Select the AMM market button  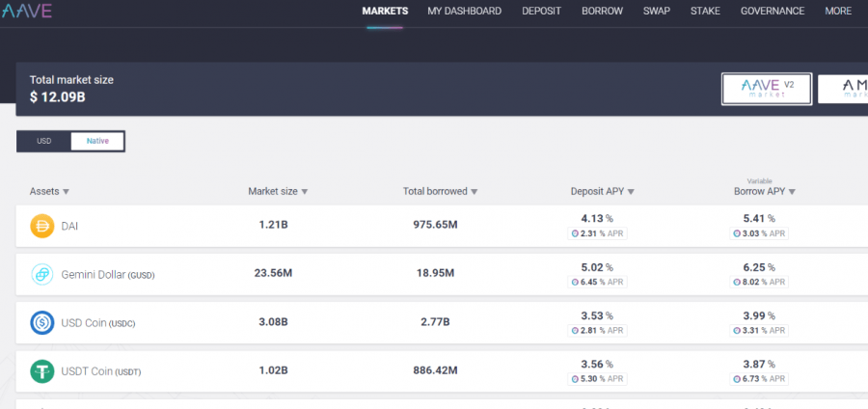point(843,89)
